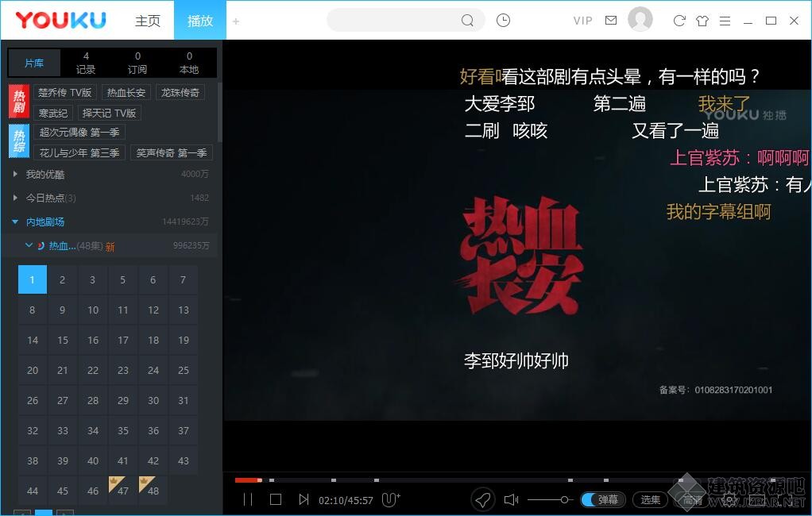
Task: Select the 片库 library tab
Action: click(34, 63)
